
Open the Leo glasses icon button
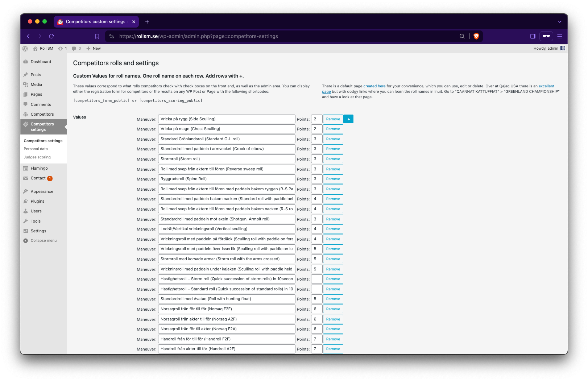pyautogui.click(x=546, y=36)
